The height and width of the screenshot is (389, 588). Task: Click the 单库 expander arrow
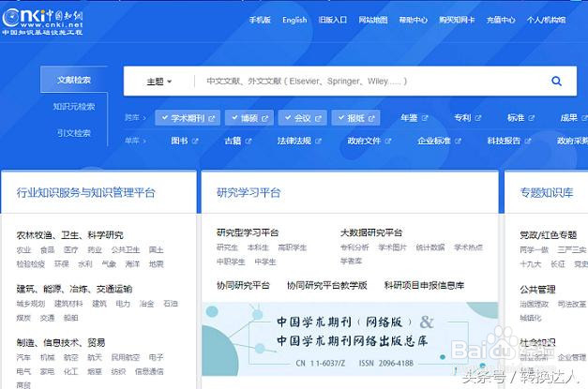(x=144, y=141)
